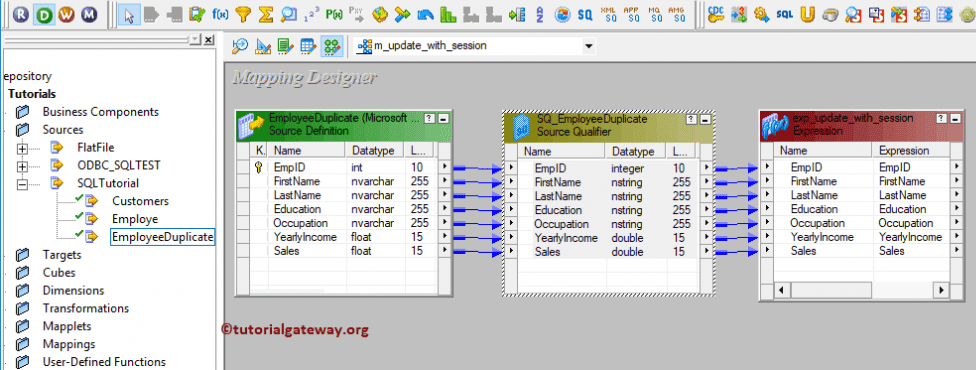Add Sequence Generator 1-2-3 icon

311,15
